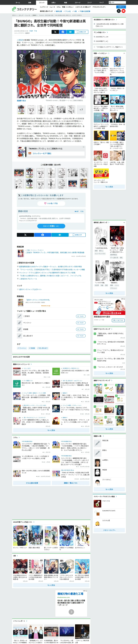The height and width of the screenshot is (644, 138).
Task: Share article on Facebook below the headline
Action: 63,32
